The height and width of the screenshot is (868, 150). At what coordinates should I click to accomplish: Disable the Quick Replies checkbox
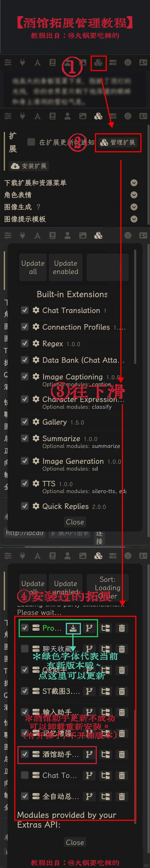25,506
